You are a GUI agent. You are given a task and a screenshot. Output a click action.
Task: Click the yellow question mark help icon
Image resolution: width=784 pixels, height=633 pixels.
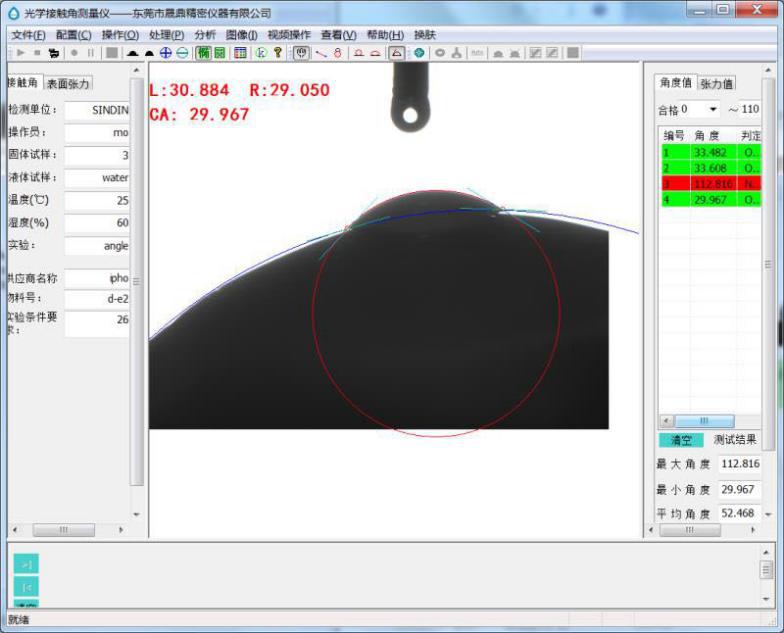click(x=278, y=52)
